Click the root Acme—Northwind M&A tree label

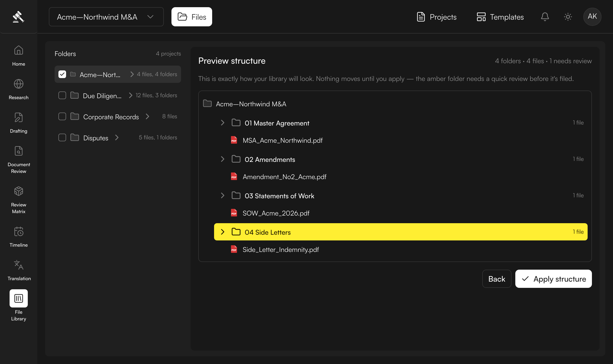point(251,104)
